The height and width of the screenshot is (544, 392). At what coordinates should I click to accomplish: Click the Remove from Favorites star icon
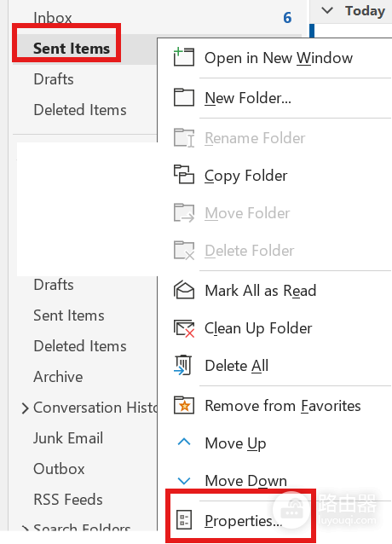click(184, 405)
